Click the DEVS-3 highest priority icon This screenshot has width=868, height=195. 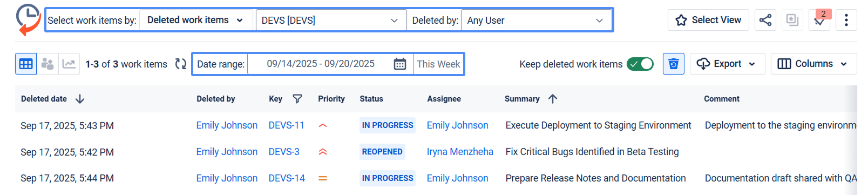coord(323,152)
